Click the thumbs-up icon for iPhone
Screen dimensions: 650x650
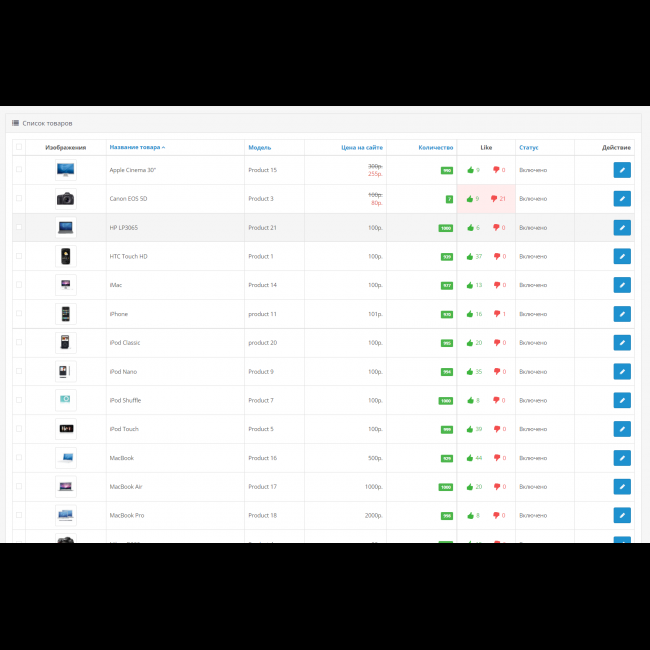(470, 314)
